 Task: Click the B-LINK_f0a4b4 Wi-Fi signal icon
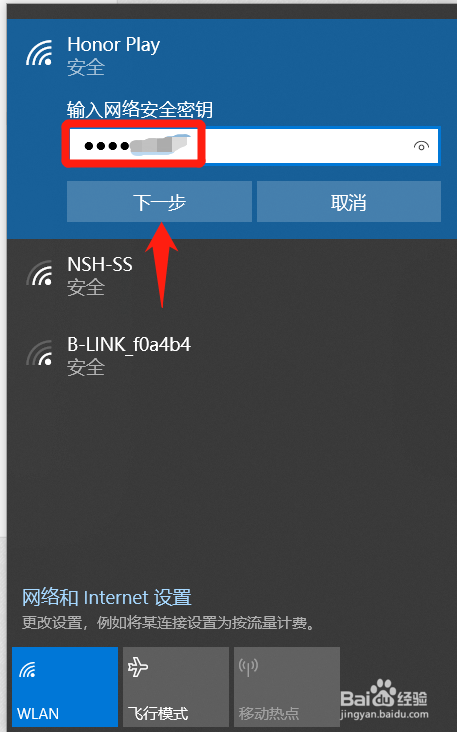point(39,353)
